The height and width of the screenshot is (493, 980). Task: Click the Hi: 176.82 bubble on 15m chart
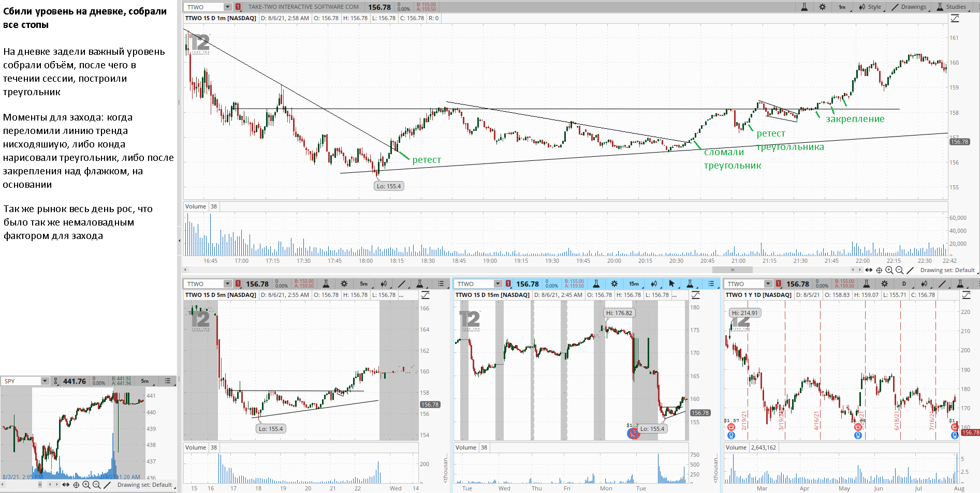[619, 312]
